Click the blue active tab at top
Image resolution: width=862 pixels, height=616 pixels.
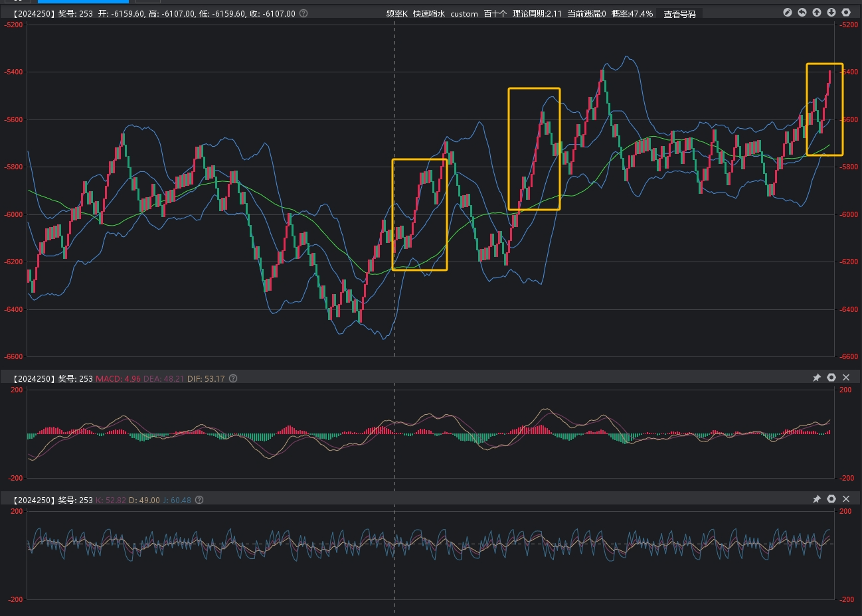tap(83, 1)
